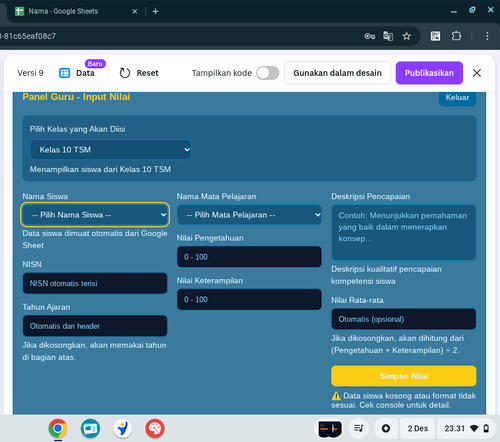
Task: Open the extensions puzzle icon
Action: [456, 36]
